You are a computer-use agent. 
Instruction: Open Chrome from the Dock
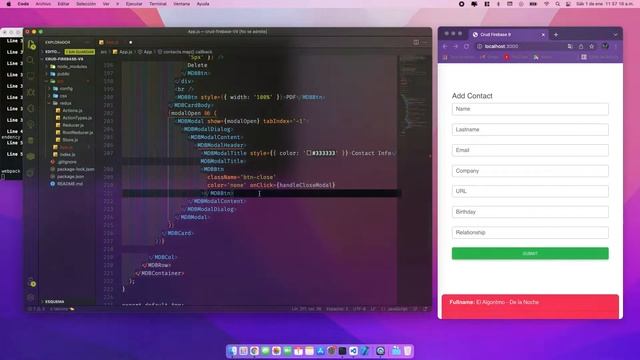tap(254, 351)
